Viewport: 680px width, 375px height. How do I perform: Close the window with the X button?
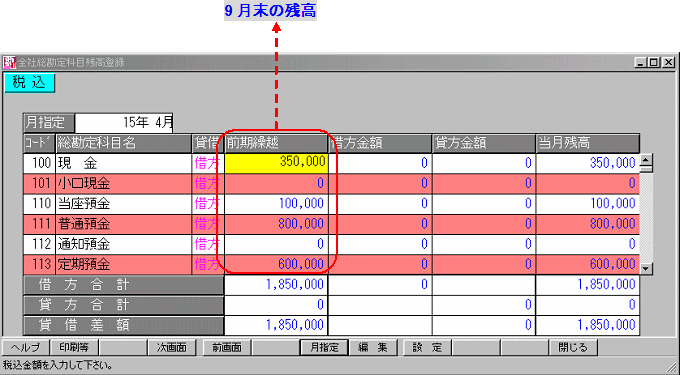[669, 63]
